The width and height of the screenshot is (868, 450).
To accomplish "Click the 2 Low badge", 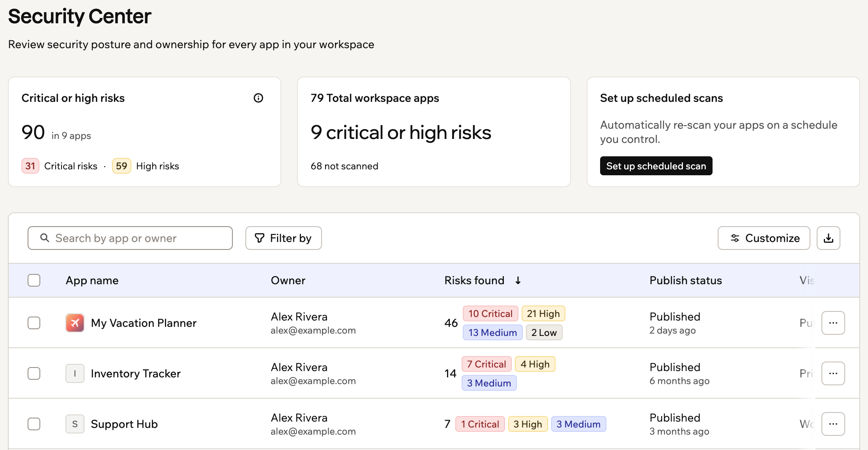I will point(544,332).
